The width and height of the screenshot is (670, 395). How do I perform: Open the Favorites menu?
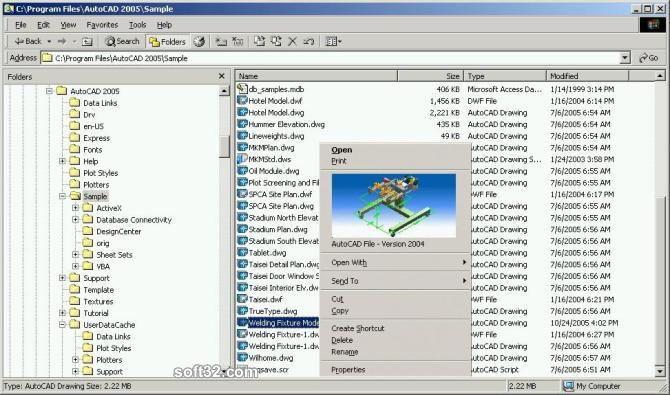[102, 25]
